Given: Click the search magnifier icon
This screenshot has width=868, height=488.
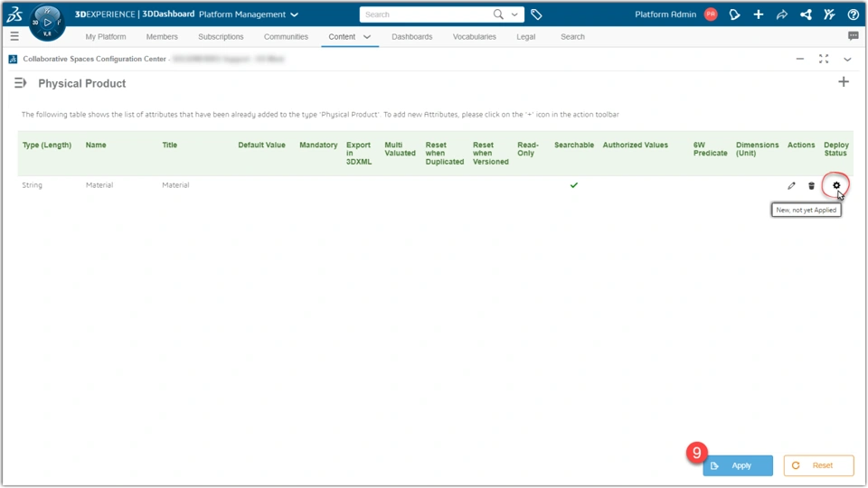Looking at the screenshot, I should 498,14.
